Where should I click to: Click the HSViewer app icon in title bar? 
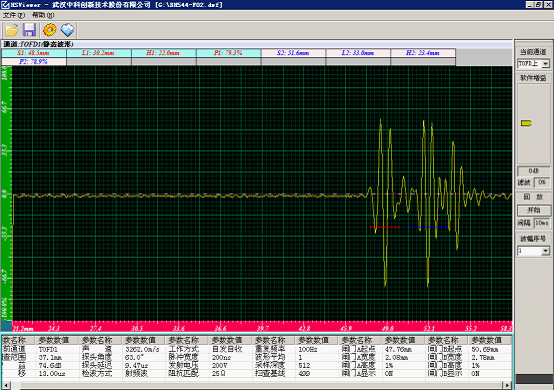point(5,5)
